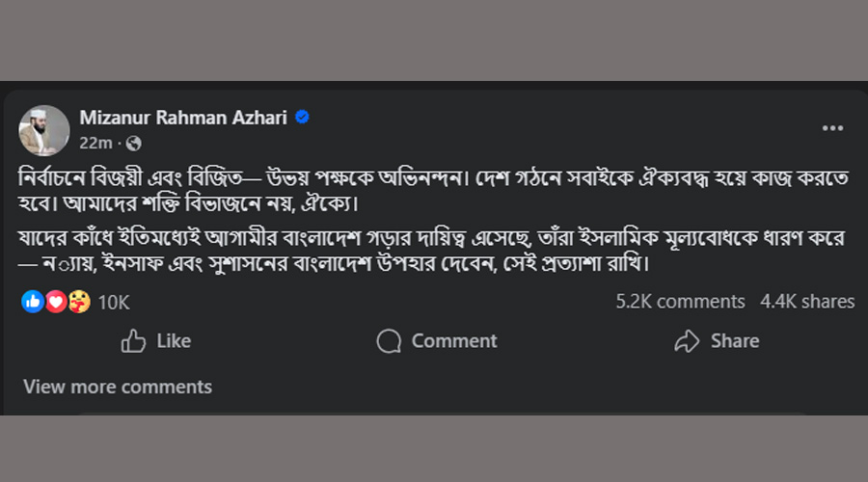Viewport: 868px width, 482px height.
Task: Click the 22m post timestamp
Action: 96,144
